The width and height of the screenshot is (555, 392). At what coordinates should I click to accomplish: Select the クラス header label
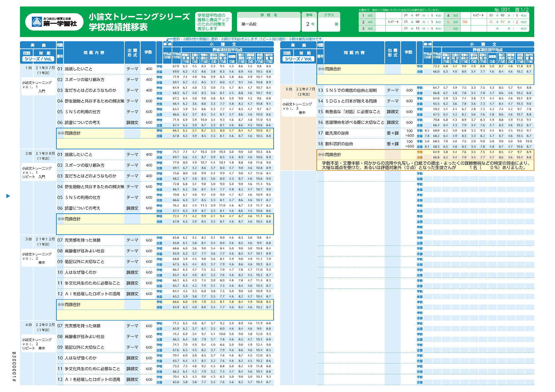click(x=329, y=15)
